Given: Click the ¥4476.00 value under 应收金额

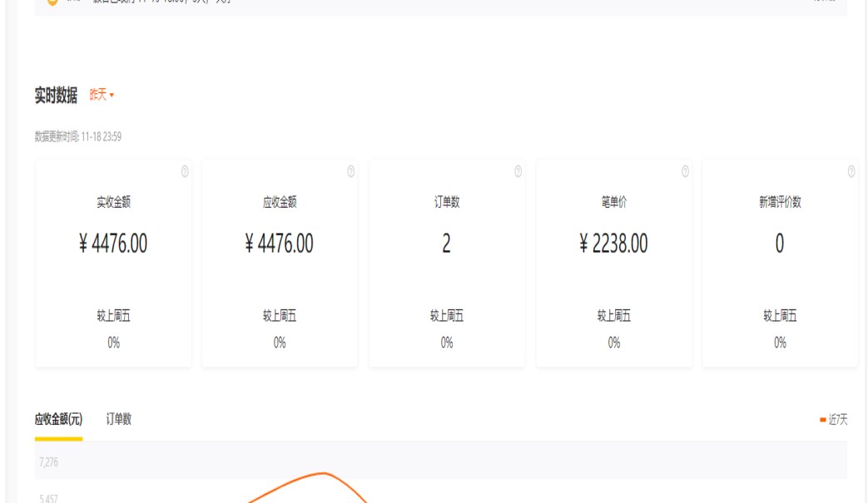Looking at the screenshot, I should (x=280, y=244).
